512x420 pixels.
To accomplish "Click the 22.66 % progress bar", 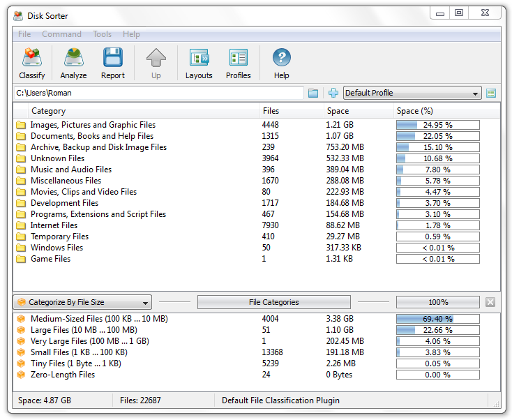I will [x=438, y=330].
